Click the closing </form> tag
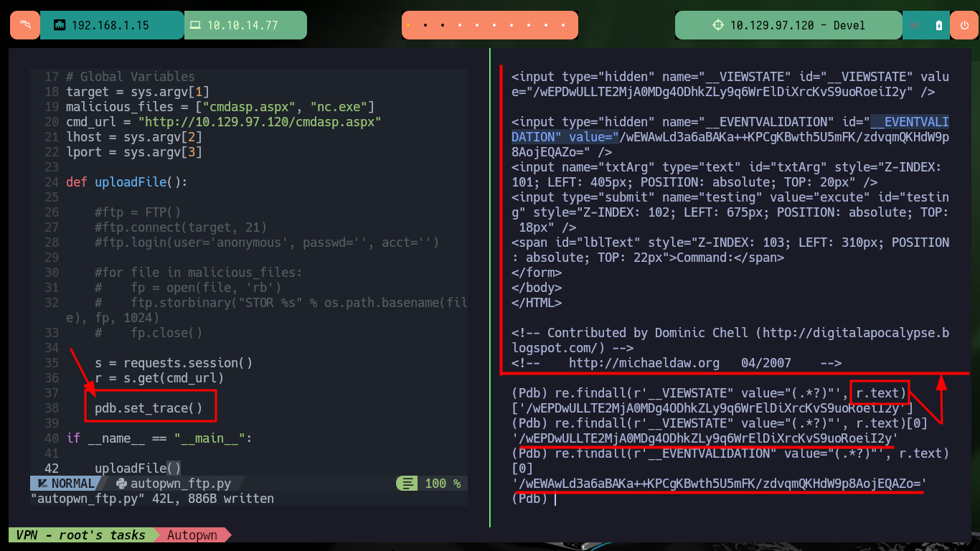980x551 pixels. tap(537, 273)
